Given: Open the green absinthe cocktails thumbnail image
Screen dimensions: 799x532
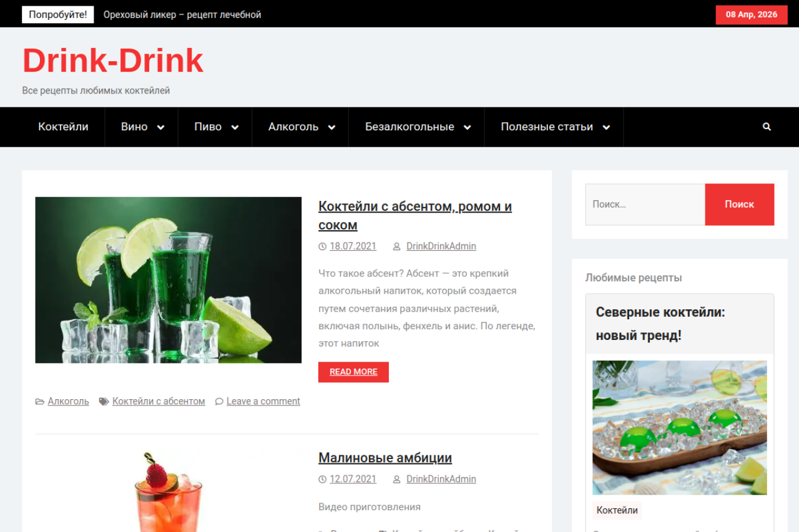Looking at the screenshot, I should (x=168, y=280).
